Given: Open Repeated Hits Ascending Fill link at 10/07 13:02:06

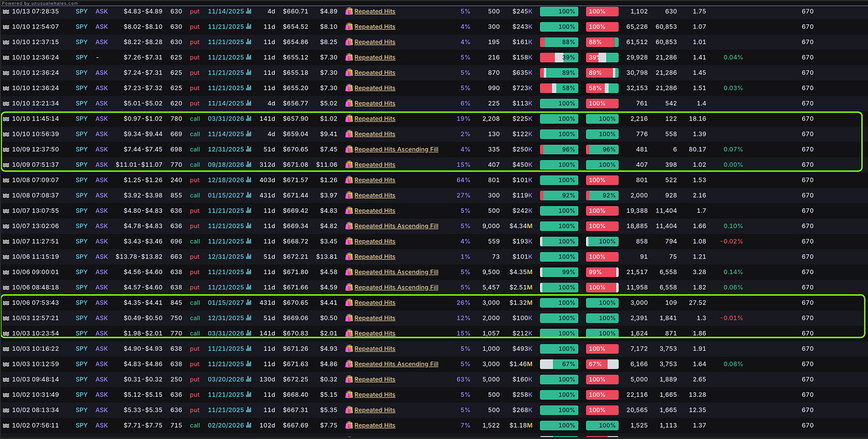Looking at the screenshot, I should pyautogui.click(x=396, y=226).
